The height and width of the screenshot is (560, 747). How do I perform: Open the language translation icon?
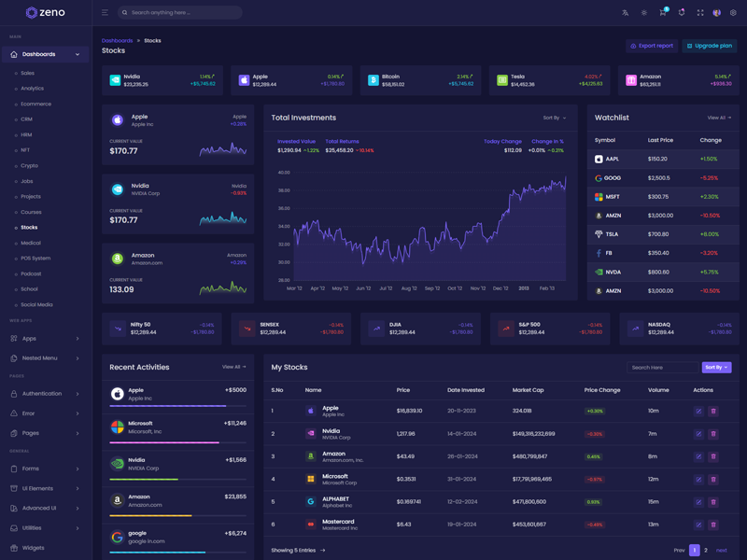point(626,13)
